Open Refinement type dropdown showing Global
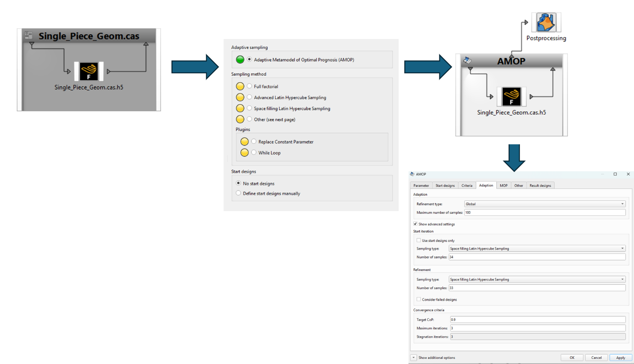 [x=545, y=204]
